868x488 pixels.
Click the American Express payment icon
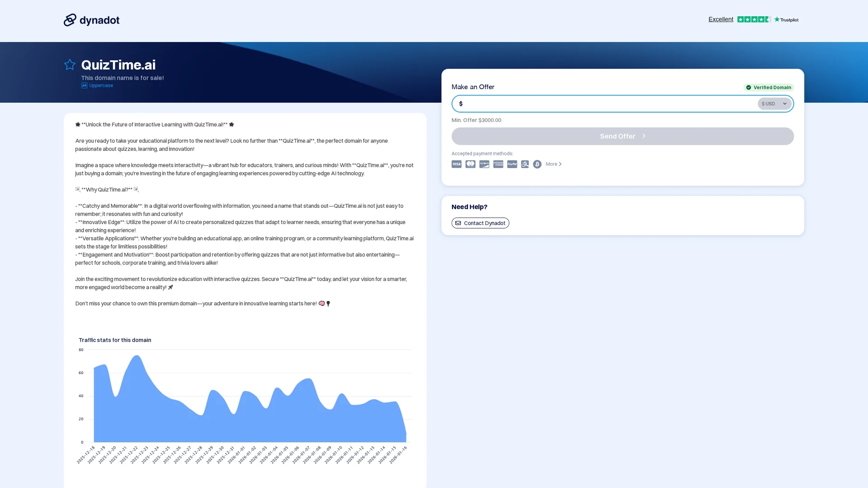(x=498, y=164)
